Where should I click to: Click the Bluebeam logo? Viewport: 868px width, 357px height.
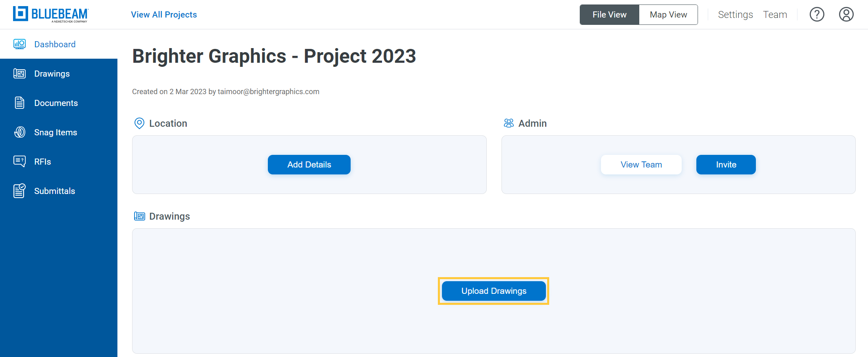pos(51,14)
